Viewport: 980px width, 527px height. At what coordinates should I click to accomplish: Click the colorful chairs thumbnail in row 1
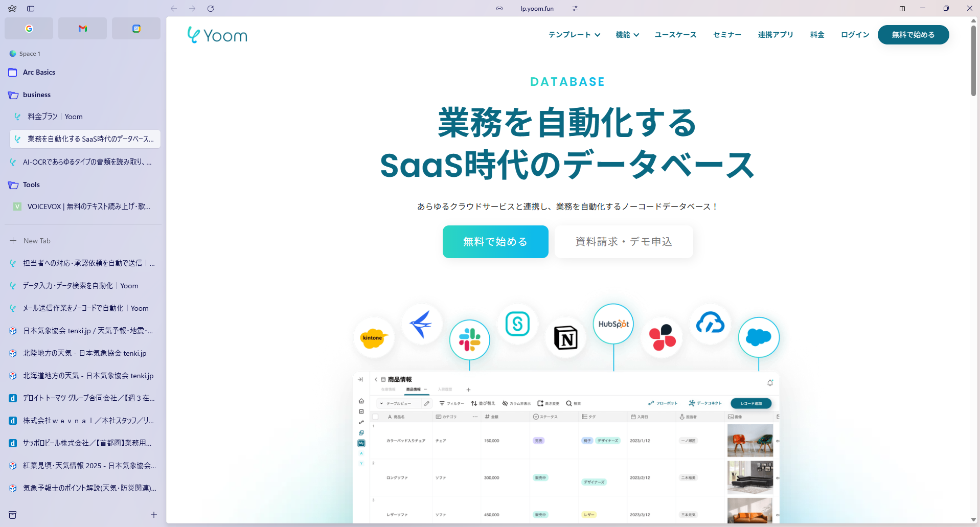click(x=750, y=441)
